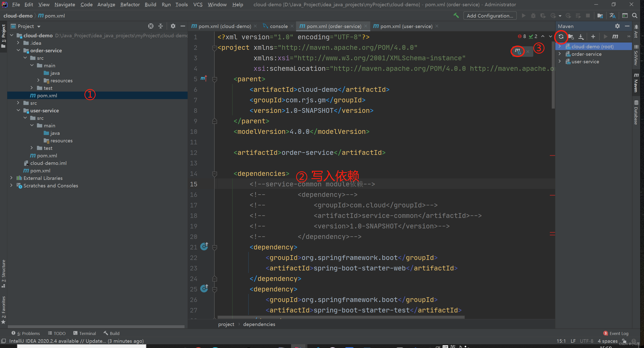The image size is (644, 348).
Task: Click the floating Load Maven Changes icon
Action: [518, 51]
